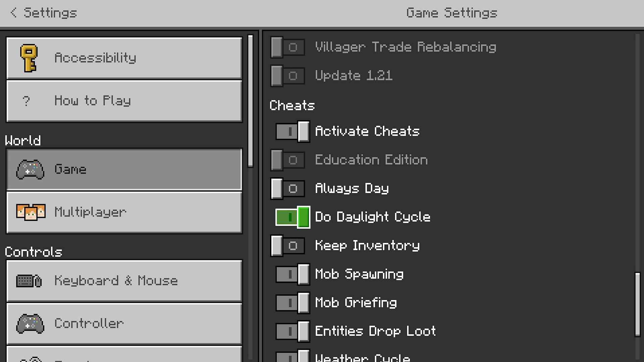
Task: Toggle Mob Griefing off
Action: click(x=292, y=303)
